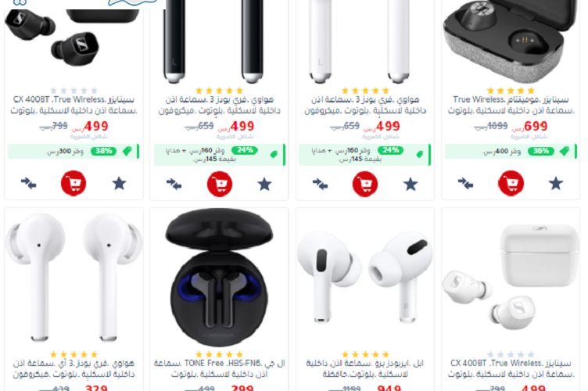Click the 38% discount badge on Sennheiser CX

click(103, 151)
